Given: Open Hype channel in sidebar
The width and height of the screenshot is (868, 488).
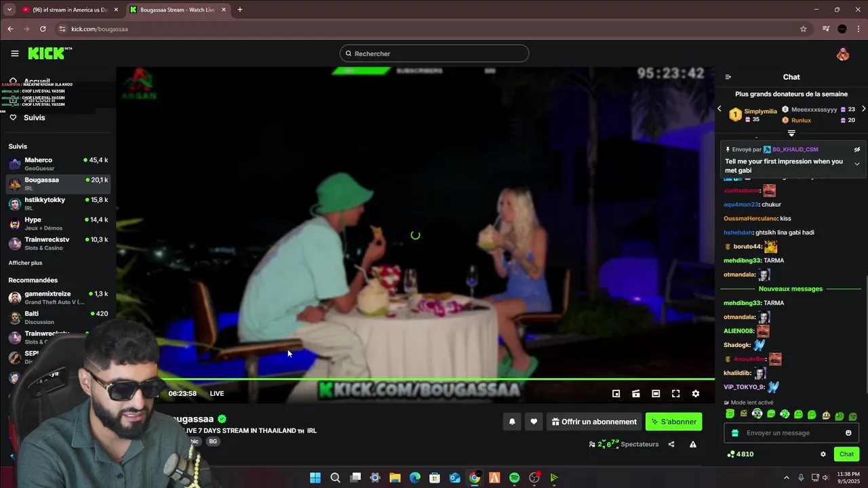Looking at the screenshot, I should coord(58,224).
